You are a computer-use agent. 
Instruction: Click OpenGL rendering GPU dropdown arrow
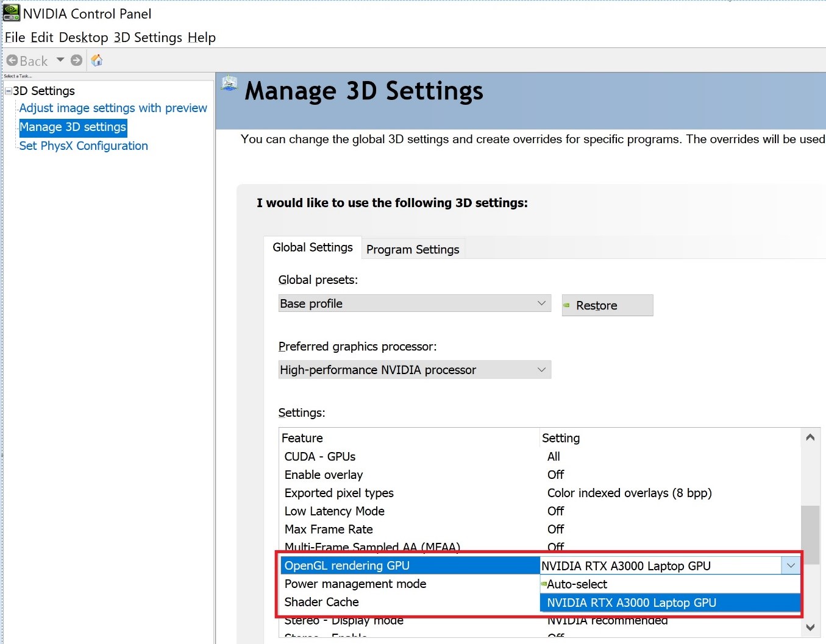tap(791, 565)
